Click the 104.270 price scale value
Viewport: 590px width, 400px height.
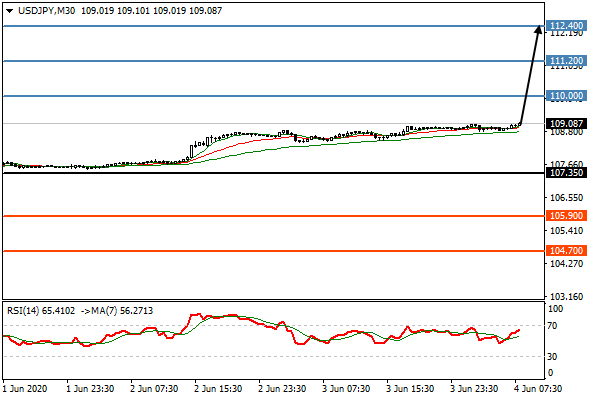click(x=566, y=263)
